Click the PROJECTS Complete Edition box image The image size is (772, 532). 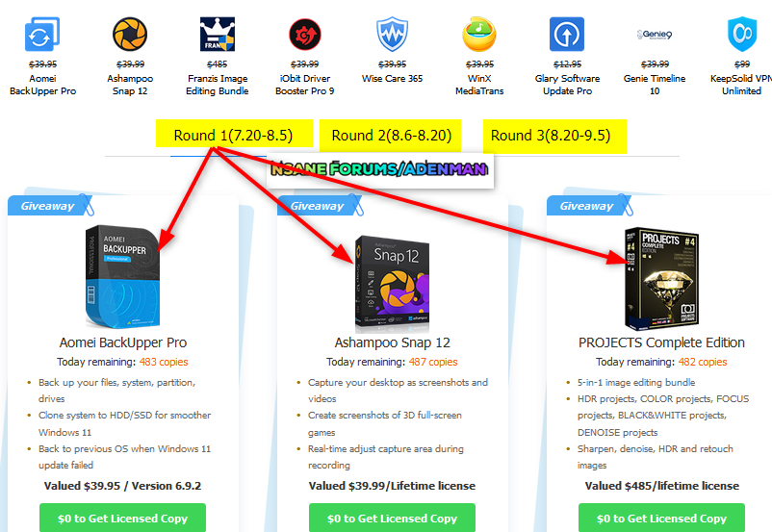661,279
